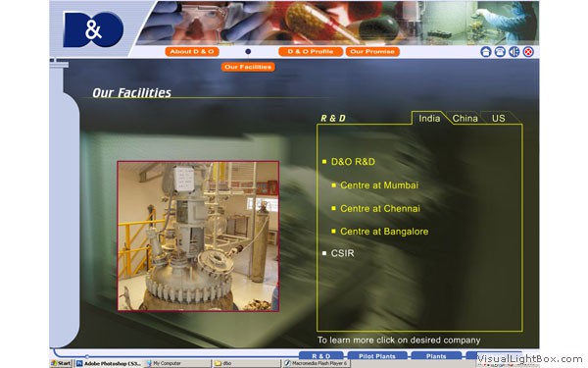This screenshot has height=368, width=588.
Task: Click the blue dot between nav buttons
Action: (x=248, y=51)
